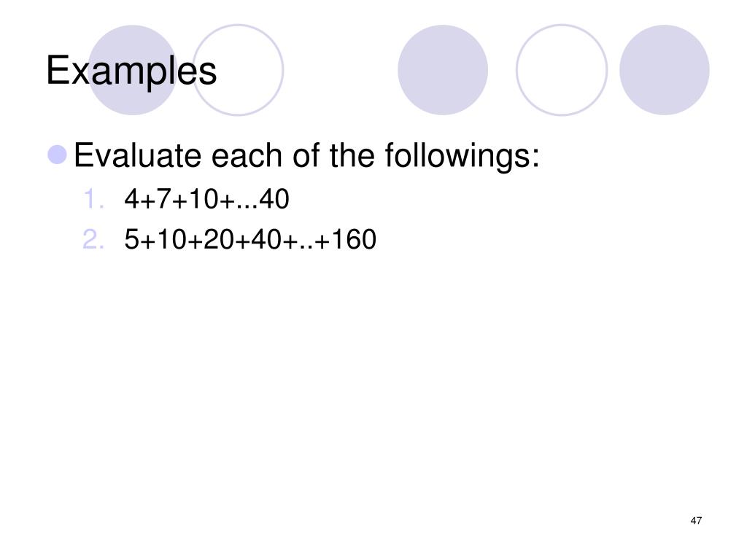747x560 pixels.
Task: Click the lavender bullet before Evaluate
Action: click(58, 155)
